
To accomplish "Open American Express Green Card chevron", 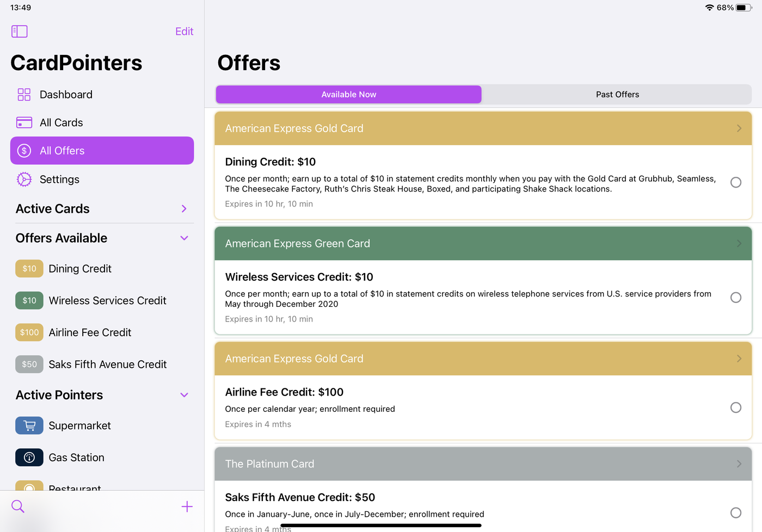I will pos(739,244).
